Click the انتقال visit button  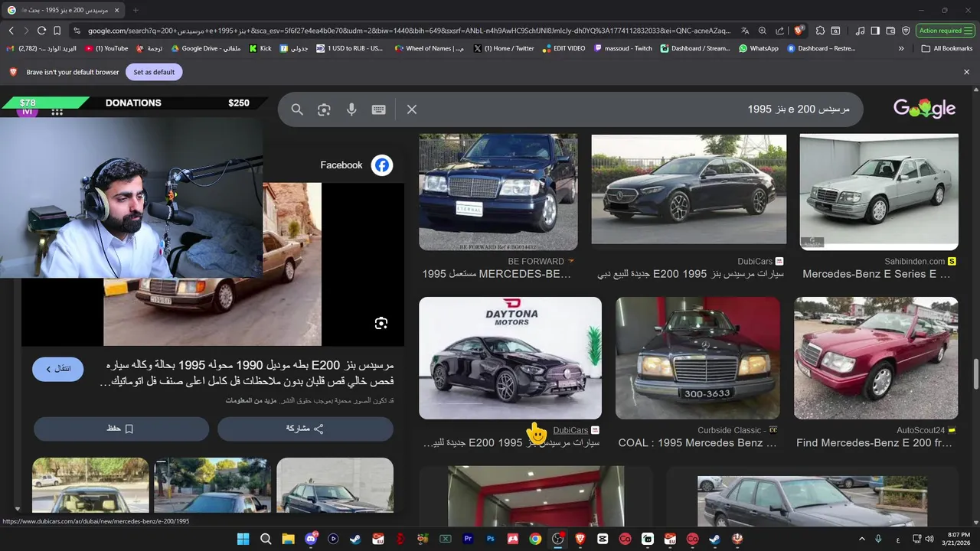point(57,369)
